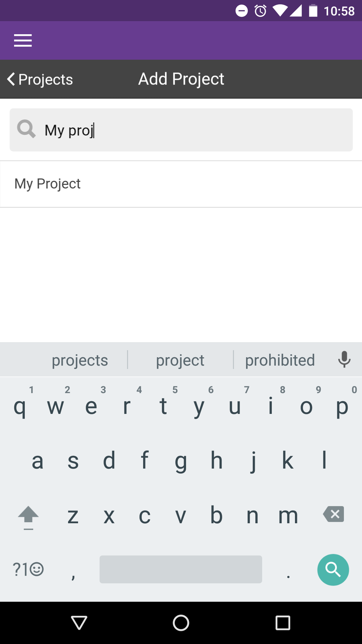Go back to Projects list
Viewport: 362px width, 644px height.
tap(40, 79)
